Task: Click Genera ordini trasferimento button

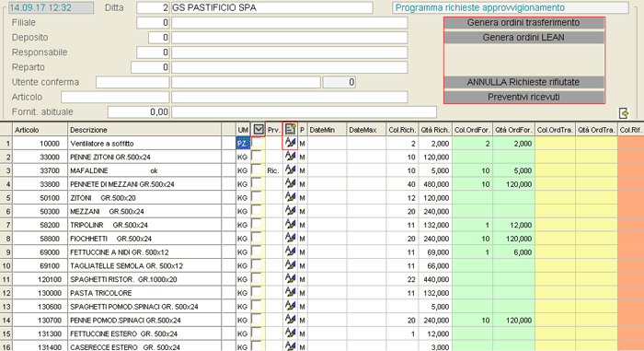Action: pyautogui.click(x=523, y=23)
